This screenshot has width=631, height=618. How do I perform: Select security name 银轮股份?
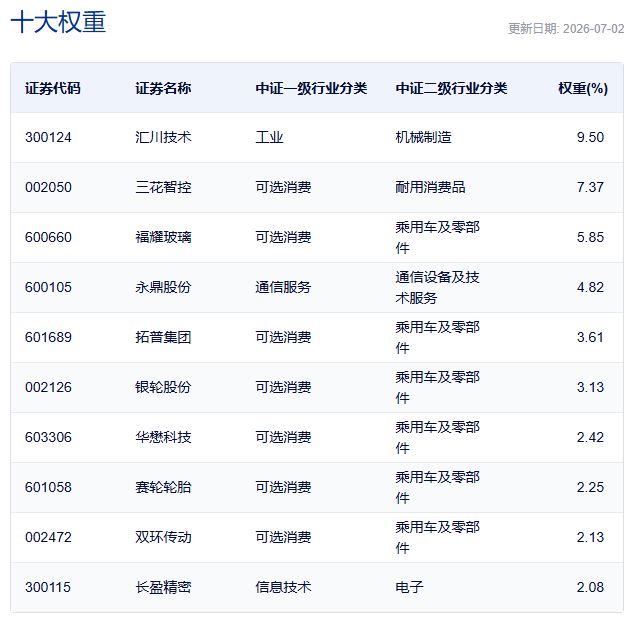tap(163, 387)
